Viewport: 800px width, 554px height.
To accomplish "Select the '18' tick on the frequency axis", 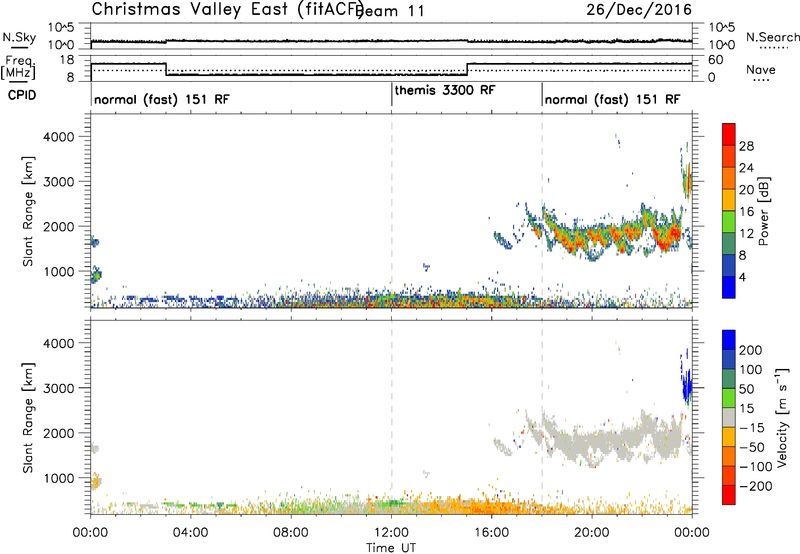I will tap(67, 60).
